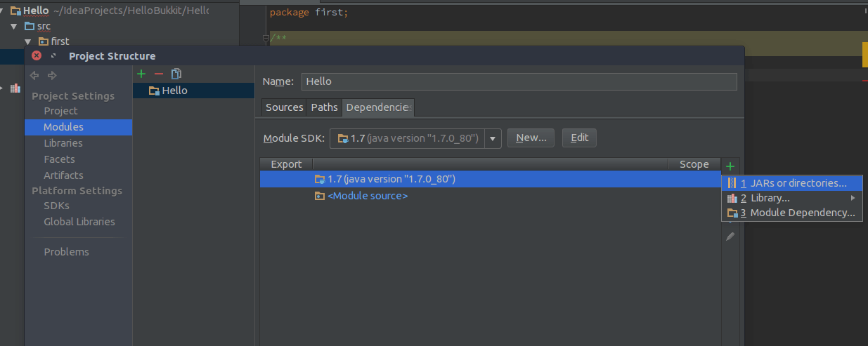
Task: Select Libraries in Project Settings
Action: (x=63, y=143)
